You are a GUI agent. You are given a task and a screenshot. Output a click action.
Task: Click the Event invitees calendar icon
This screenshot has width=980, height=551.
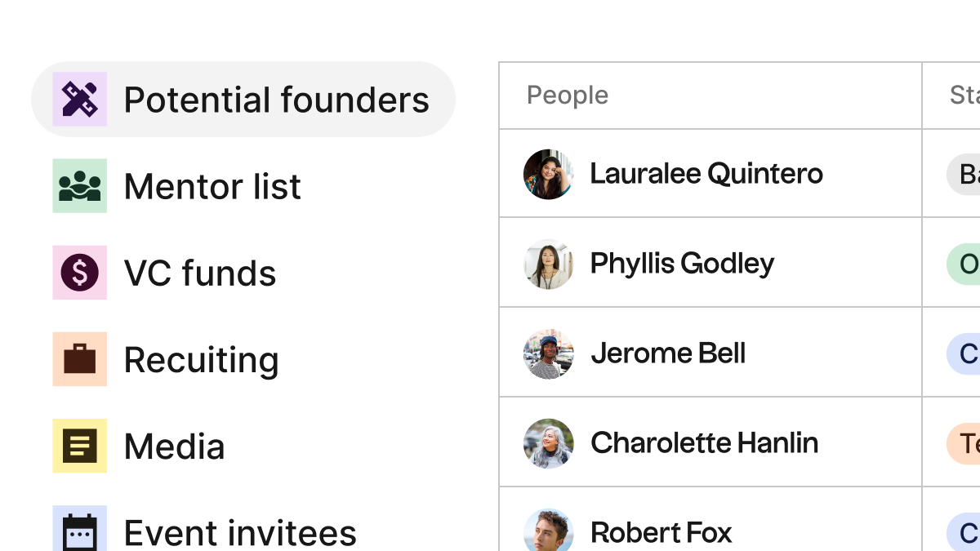80,531
